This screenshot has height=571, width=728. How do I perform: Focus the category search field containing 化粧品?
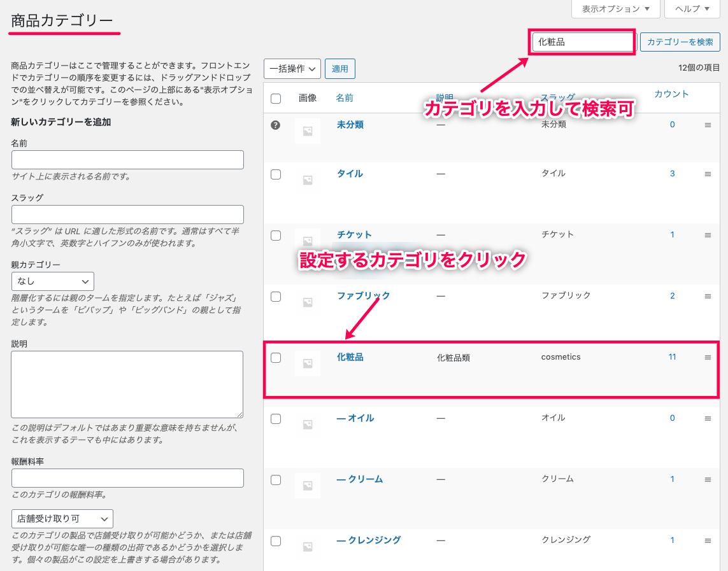583,42
